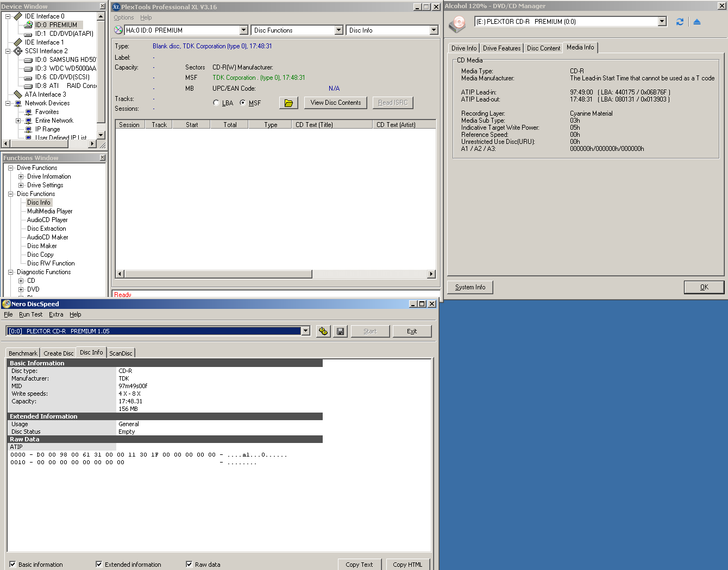
Task: Click the IP Range network icon
Action: (28, 129)
